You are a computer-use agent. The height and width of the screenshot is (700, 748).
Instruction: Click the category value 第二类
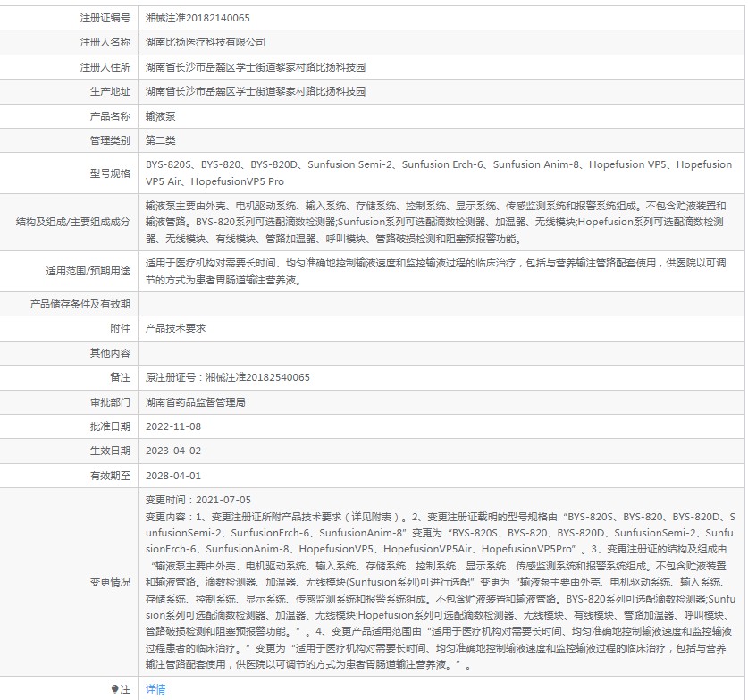coord(161,140)
